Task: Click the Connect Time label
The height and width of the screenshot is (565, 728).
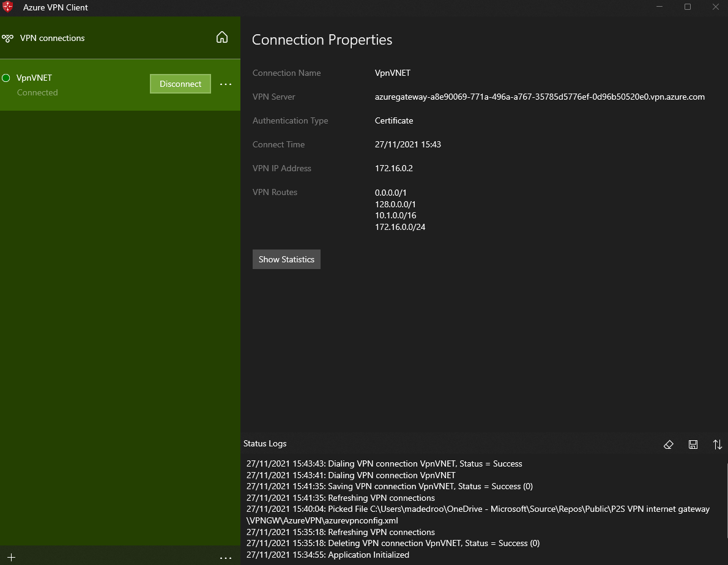Action: coord(278,144)
